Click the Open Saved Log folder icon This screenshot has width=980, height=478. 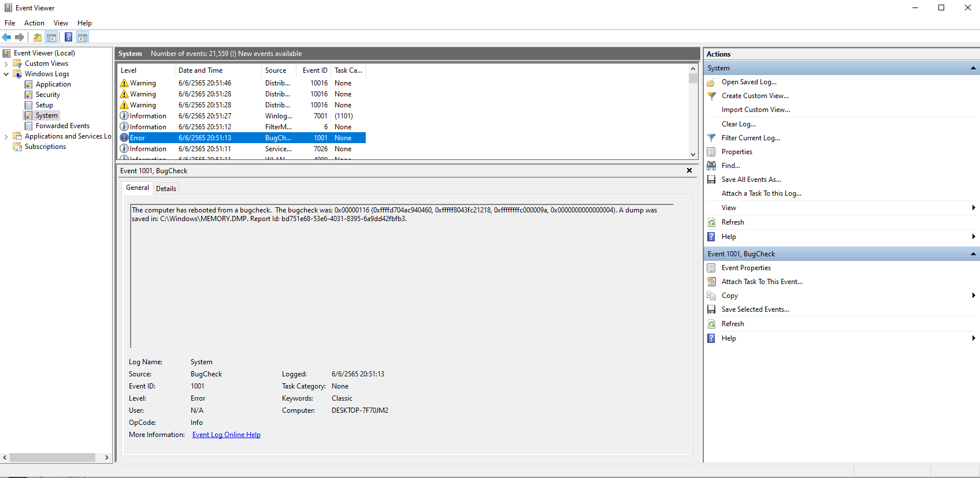click(x=711, y=82)
